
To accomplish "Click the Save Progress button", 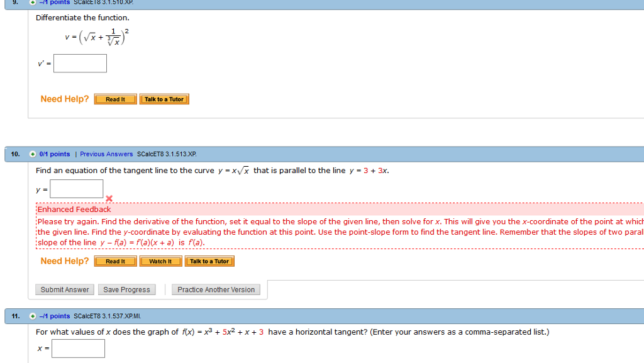I will click(127, 289).
